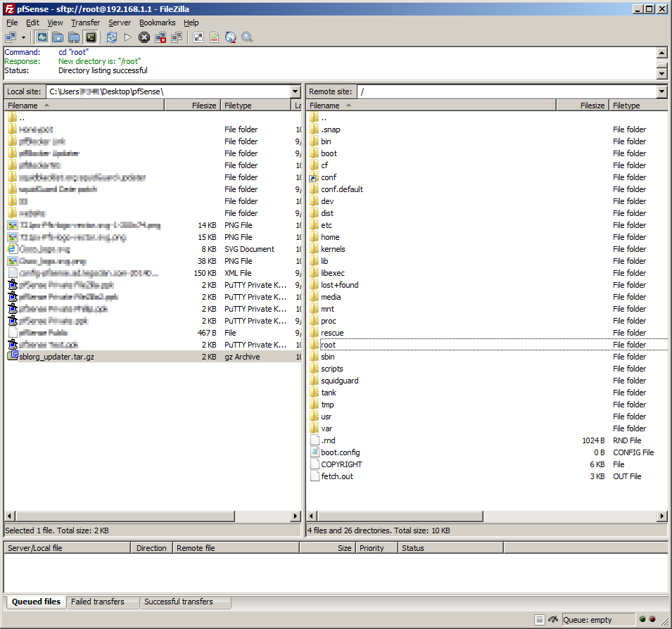The height and width of the screenshot is (629, 672).
Task: Sort local files by Filesize column
Action: 192,106
